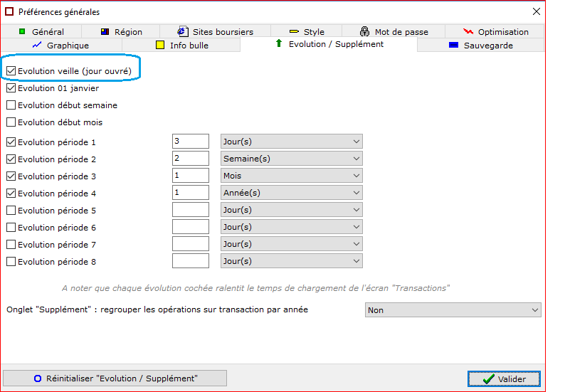Enable Evolution début semaine
Viewport: 565px width, 392px height.
coord(11,105)
